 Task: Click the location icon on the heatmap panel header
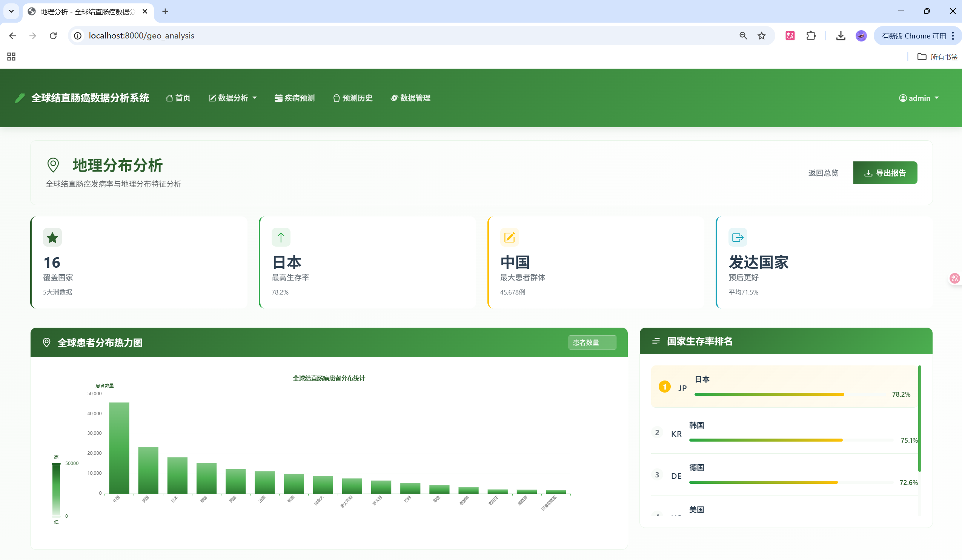point(46,342)
